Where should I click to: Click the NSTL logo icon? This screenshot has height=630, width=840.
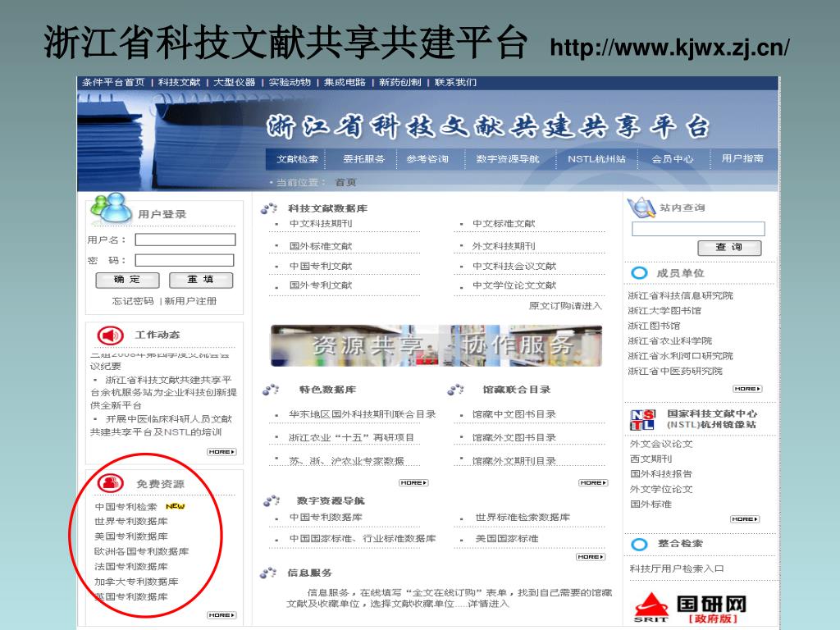[642, 420]
